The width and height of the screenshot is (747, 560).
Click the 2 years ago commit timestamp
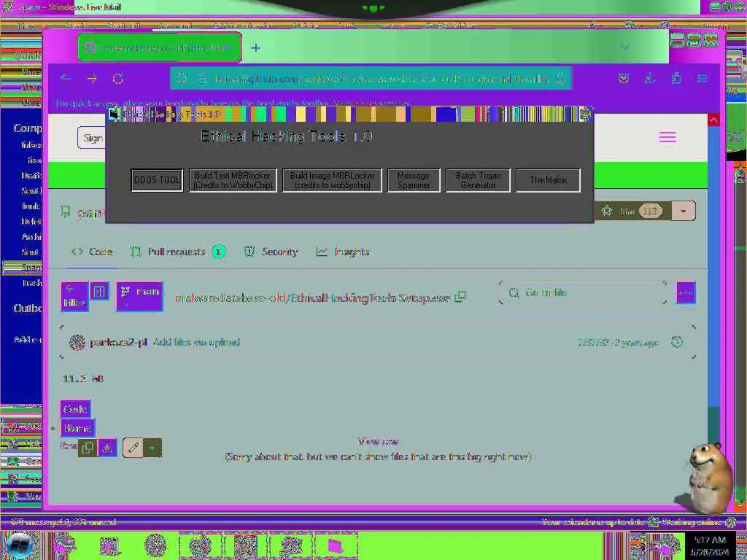[x=636, y=343]
